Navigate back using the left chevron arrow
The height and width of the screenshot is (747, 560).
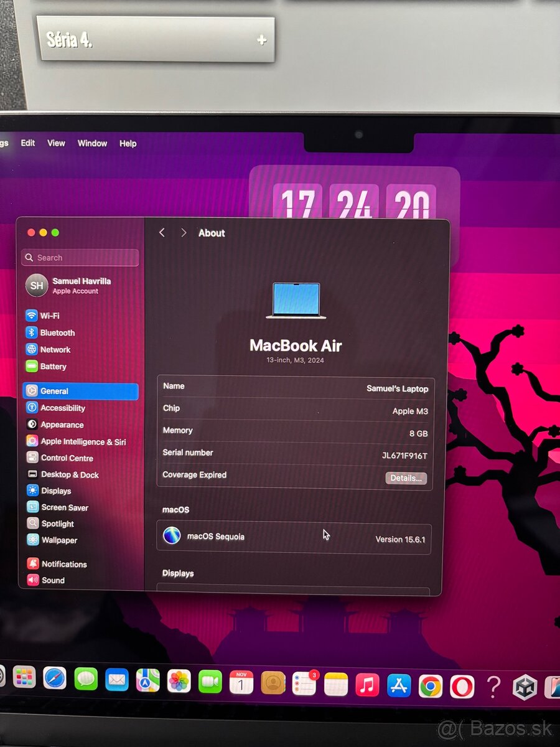tap(162, 233)
